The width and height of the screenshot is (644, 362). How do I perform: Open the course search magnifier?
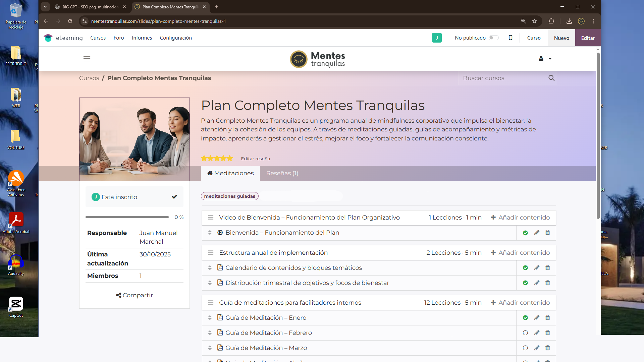(551, 78)
